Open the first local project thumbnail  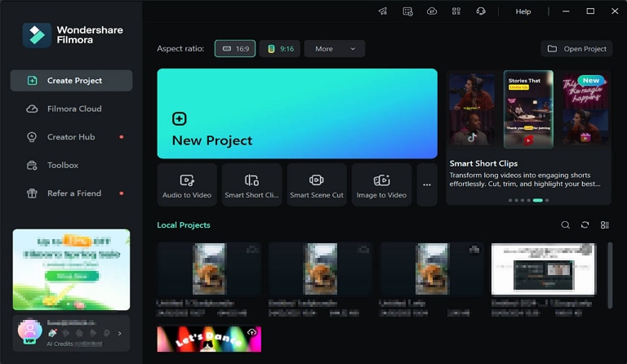209,269
